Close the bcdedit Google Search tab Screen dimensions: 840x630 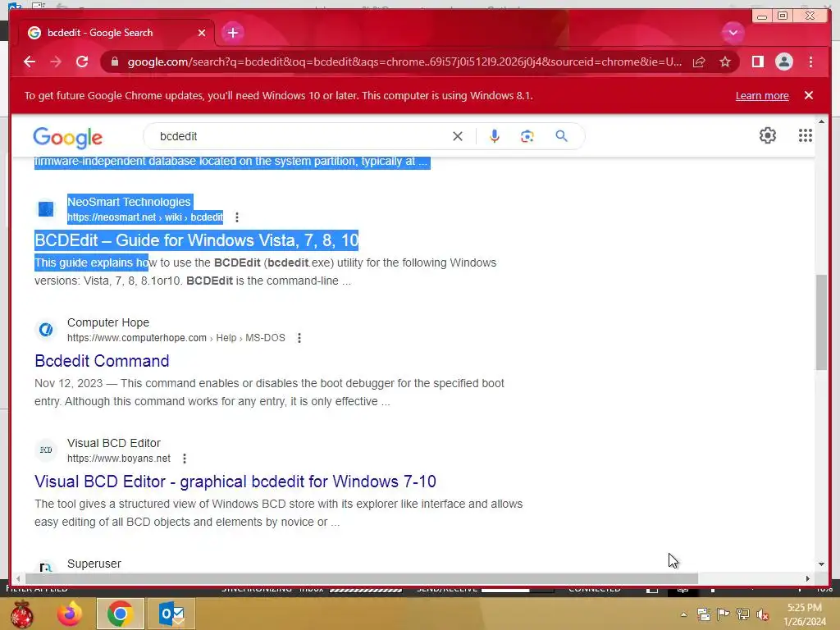point(202,33)
